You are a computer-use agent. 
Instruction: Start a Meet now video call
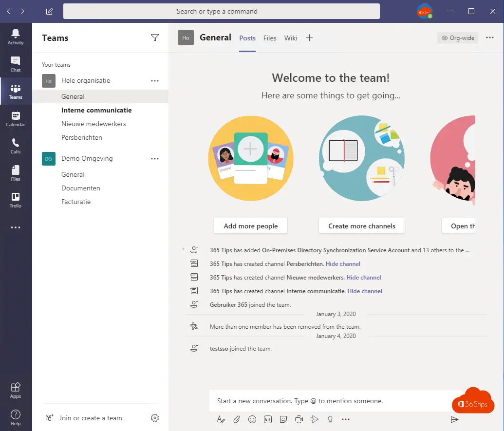pos(299,419)
